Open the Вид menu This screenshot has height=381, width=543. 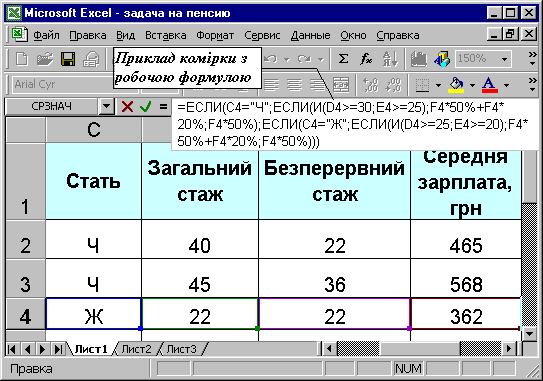(125, 35)
